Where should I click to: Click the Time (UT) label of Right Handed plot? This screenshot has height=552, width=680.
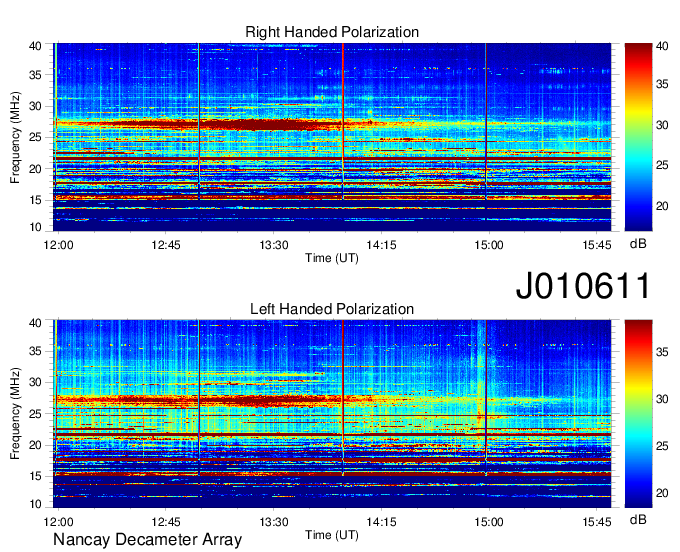tap(332, 258)
